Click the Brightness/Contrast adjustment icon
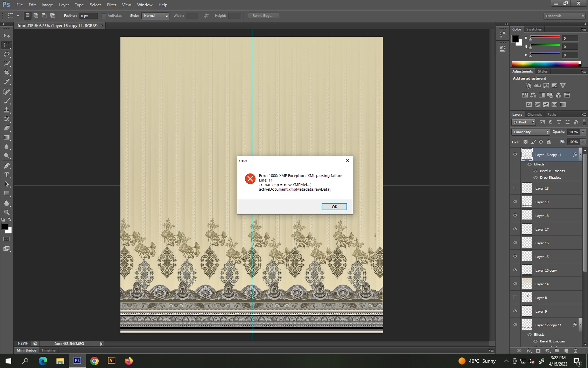The height and width of the screenshot is (368, 588). 529,86
